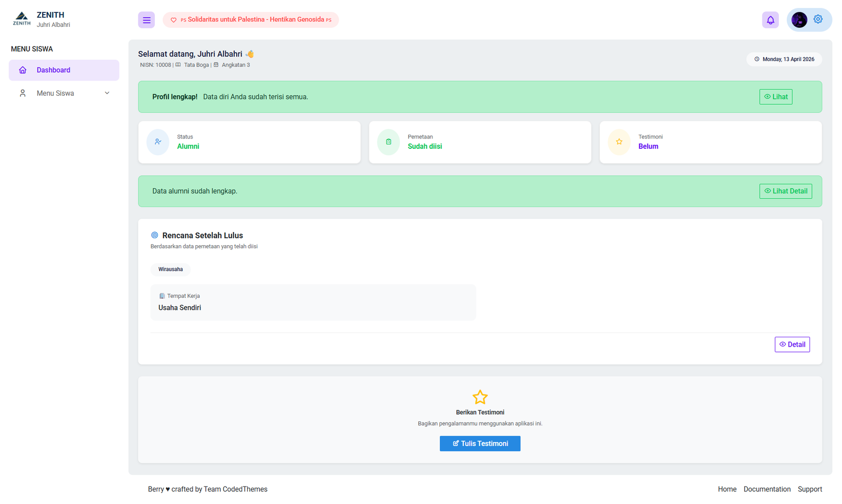Click the large yellow testimonial star icon
Viewport: 842px width, 504px height.
point(480,397)
